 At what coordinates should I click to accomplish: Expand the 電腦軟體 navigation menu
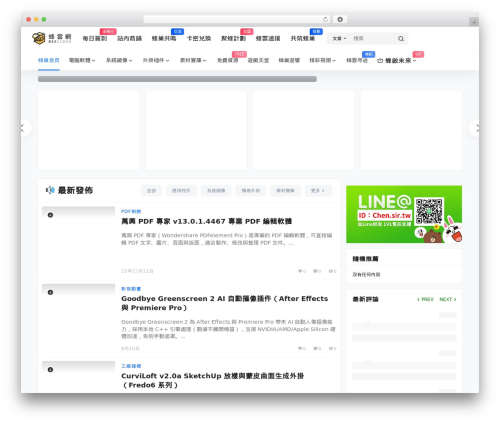pyautogui.click(x=82, y=60)
